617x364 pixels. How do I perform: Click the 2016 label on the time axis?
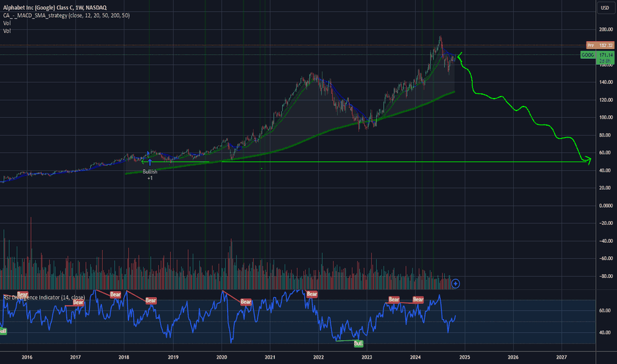26,357
